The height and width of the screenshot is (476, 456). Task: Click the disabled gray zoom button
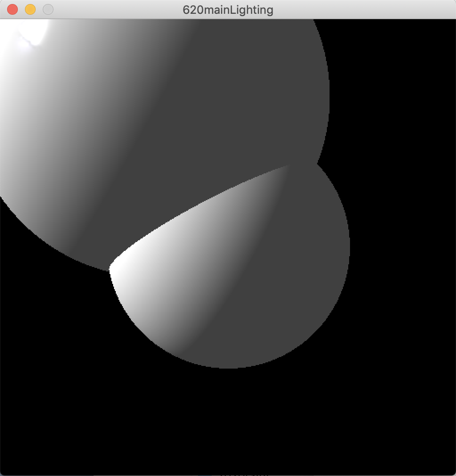pos(48,9)
